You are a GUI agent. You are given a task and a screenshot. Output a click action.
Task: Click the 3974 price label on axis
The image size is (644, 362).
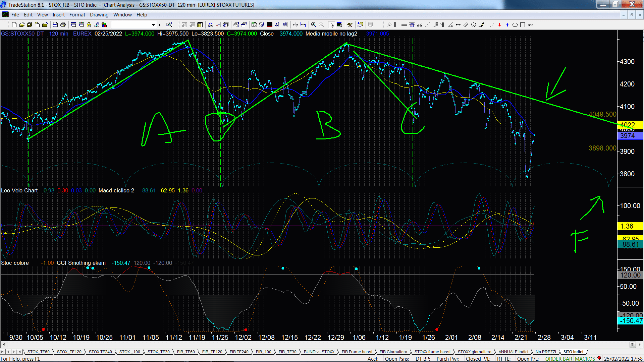(630, 136)
